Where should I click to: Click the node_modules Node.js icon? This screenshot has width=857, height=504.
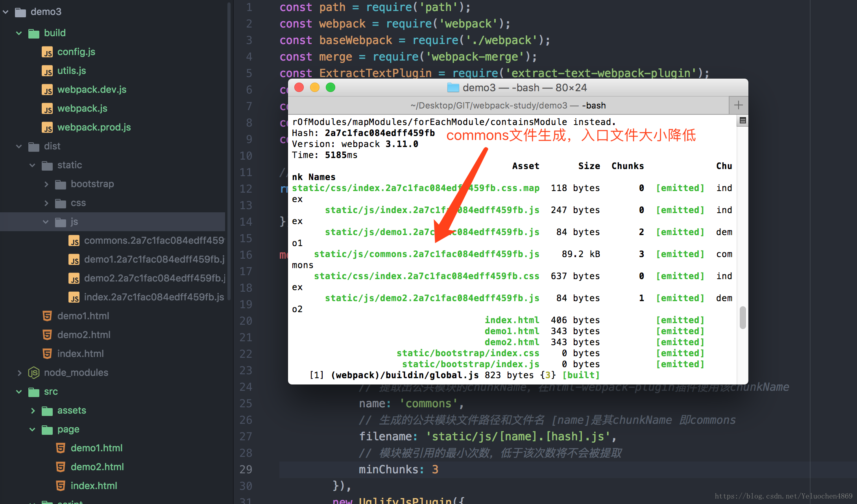(x=34, y=372)
